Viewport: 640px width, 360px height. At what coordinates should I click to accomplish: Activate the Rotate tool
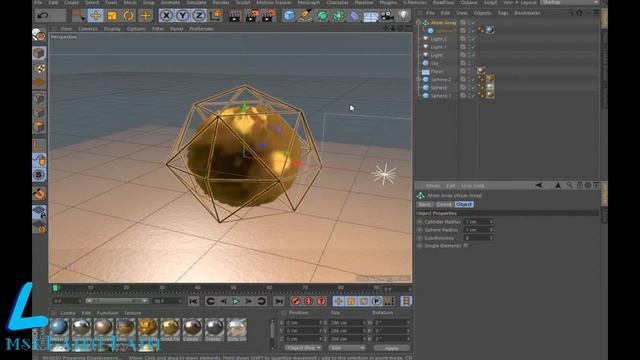128,16
